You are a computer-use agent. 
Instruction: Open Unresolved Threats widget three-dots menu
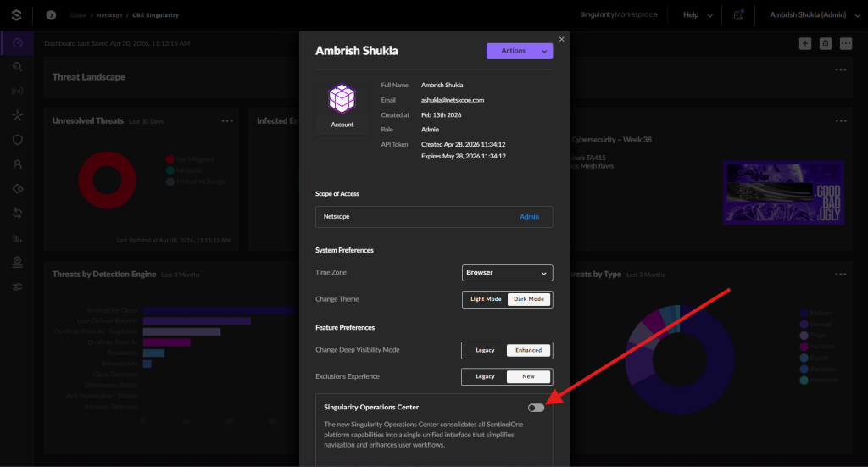227,120
